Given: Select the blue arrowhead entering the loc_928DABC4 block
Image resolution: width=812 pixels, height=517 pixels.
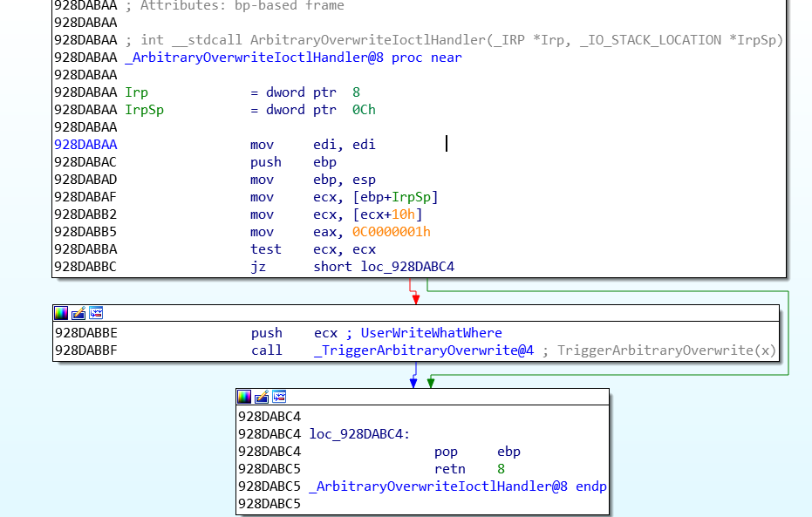Looking at the screenshot, I should [x=413, y=383].
